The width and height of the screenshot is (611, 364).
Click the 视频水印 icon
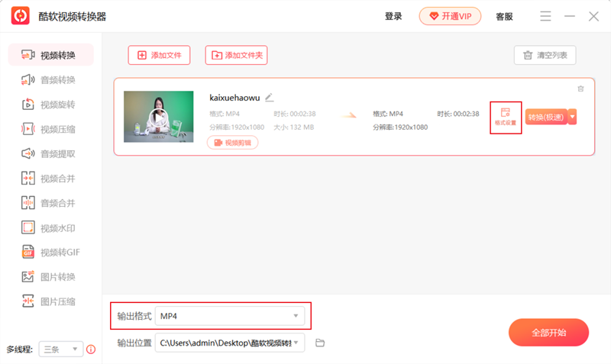28,227
